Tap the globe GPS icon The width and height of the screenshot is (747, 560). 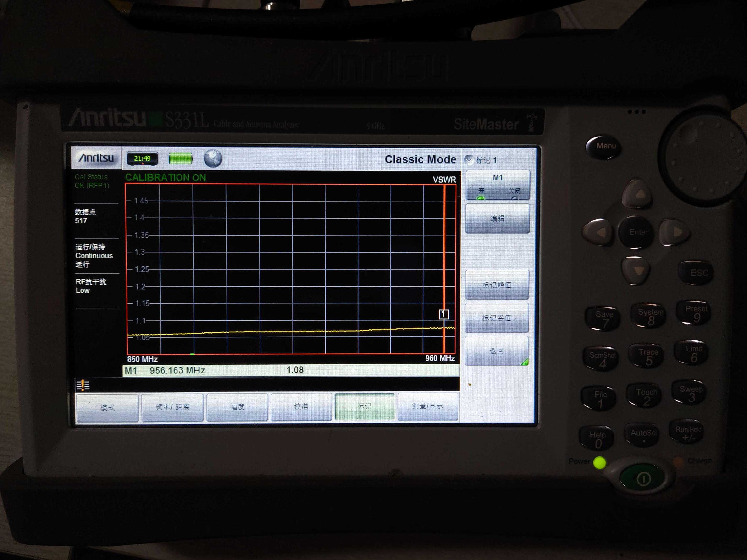point(213,158)
